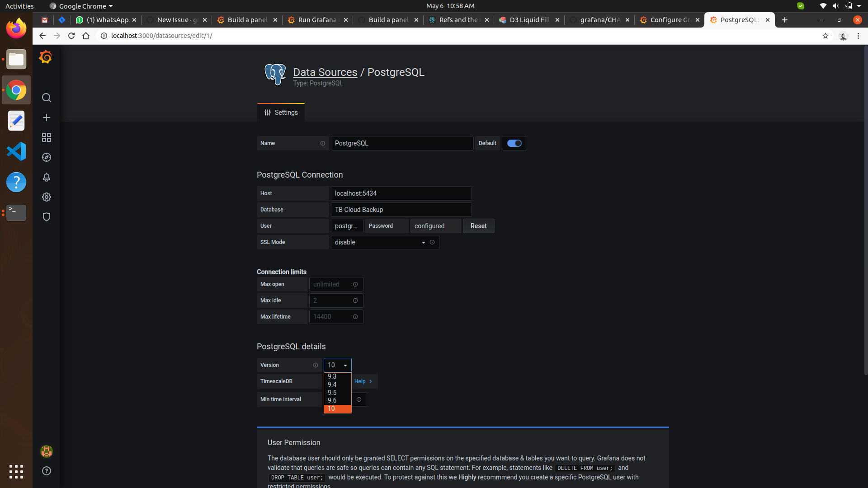Open Chrome three-dot menu

858,36
